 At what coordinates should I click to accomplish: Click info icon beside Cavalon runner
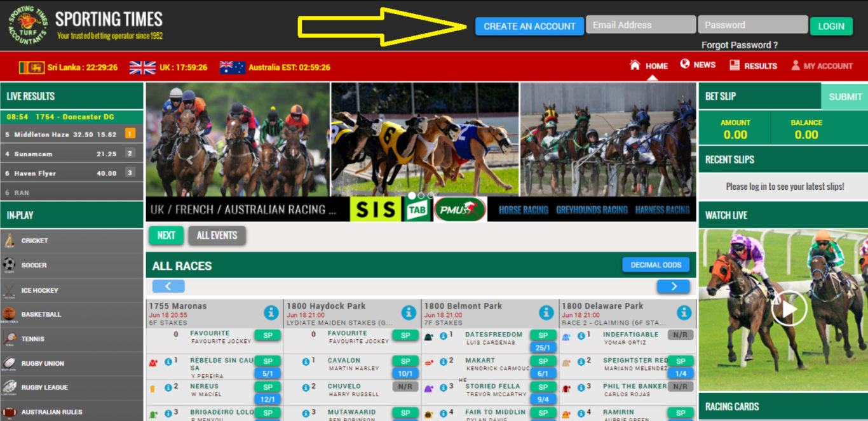306,361
